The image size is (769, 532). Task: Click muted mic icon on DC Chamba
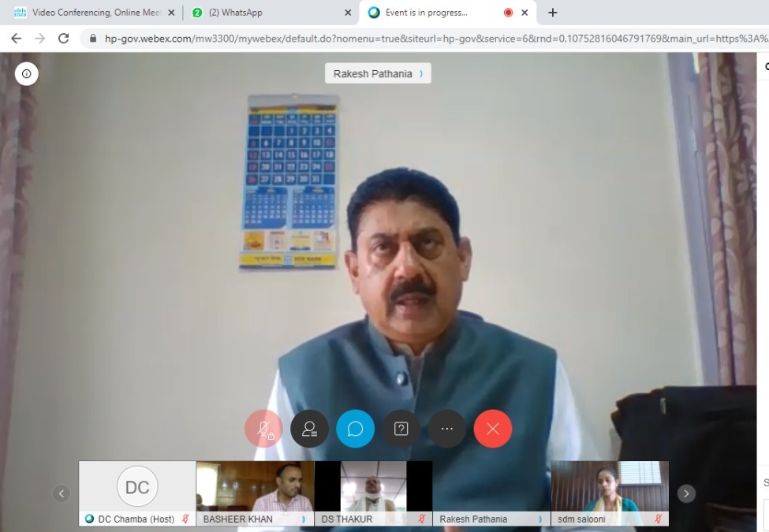pyautogui.click(x=185, y=519)
